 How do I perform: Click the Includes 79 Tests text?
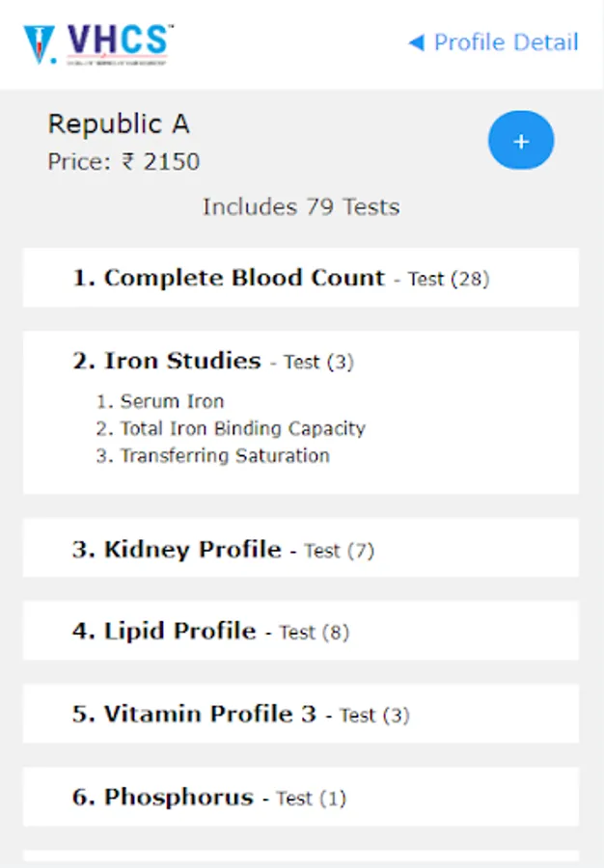click(301, 206)
